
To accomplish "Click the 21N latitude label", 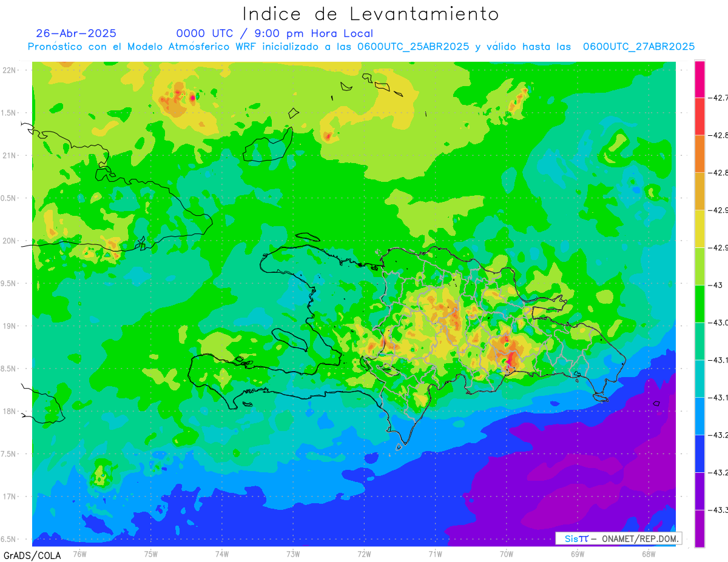I will pos(10,156).
